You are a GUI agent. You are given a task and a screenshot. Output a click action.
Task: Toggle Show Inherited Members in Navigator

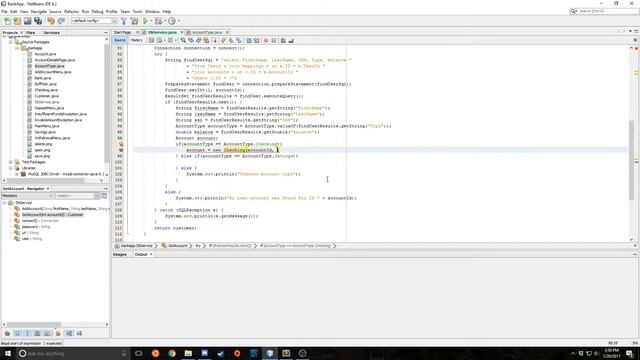(7, 333)
